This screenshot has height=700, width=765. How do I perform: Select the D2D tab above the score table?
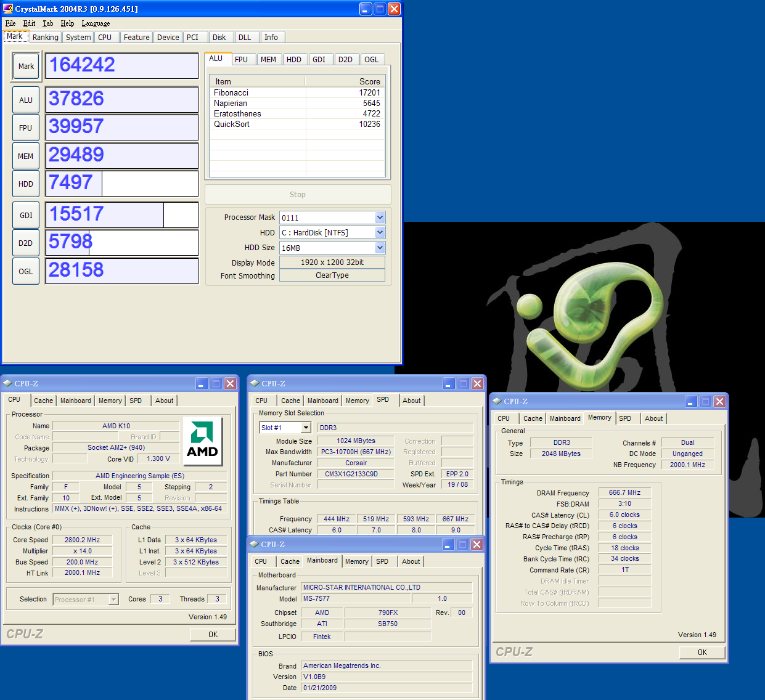point(345,60)
